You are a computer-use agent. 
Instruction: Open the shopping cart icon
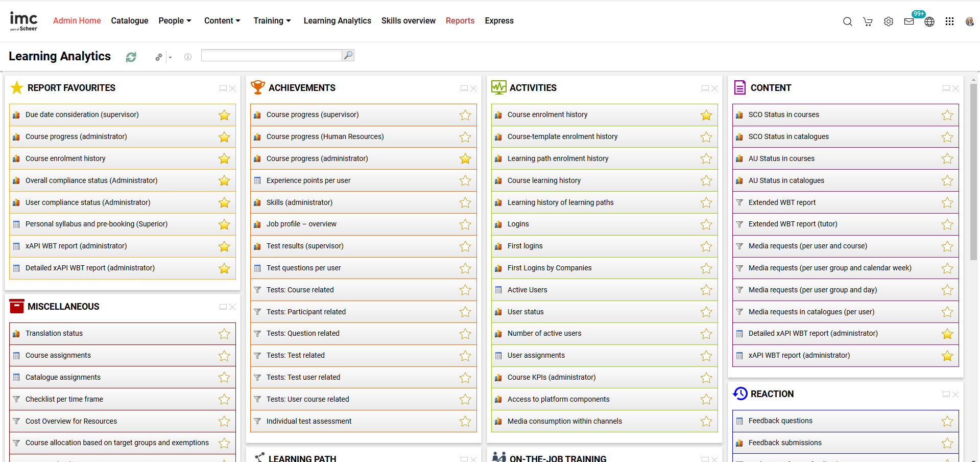click(868, 21)
